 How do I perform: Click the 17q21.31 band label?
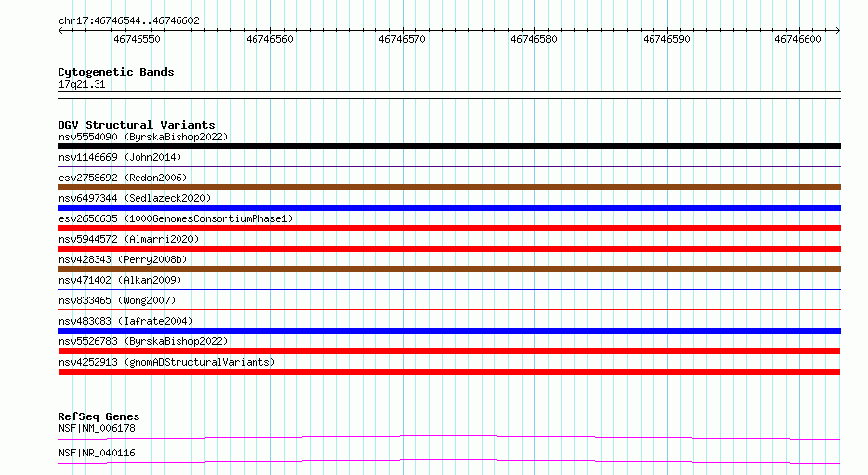(82, 84)
